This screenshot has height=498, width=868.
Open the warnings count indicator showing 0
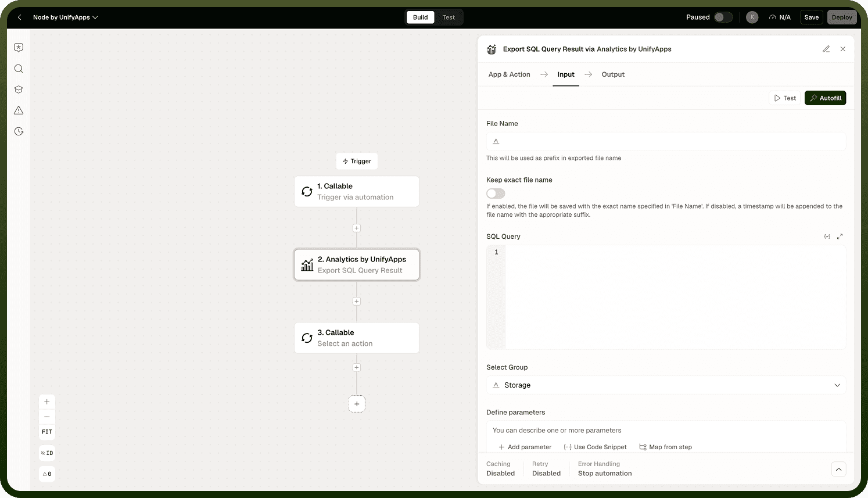[47, 474]
